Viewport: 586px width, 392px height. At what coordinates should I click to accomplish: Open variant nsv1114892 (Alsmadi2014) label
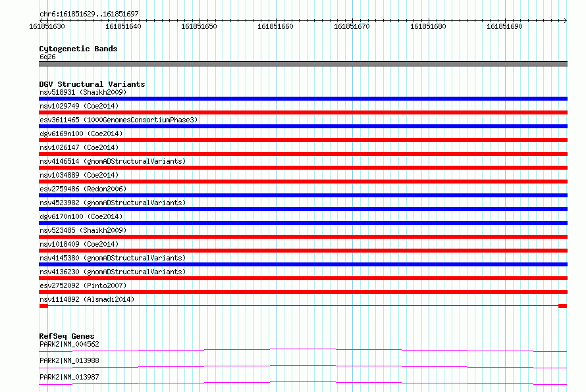tap(87, 299)
